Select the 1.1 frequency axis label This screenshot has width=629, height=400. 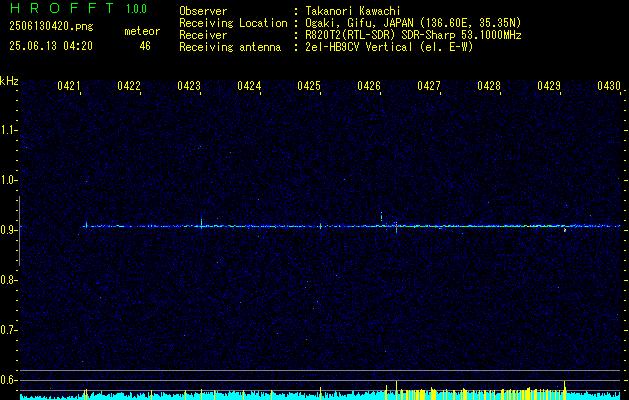click(8, 130)
